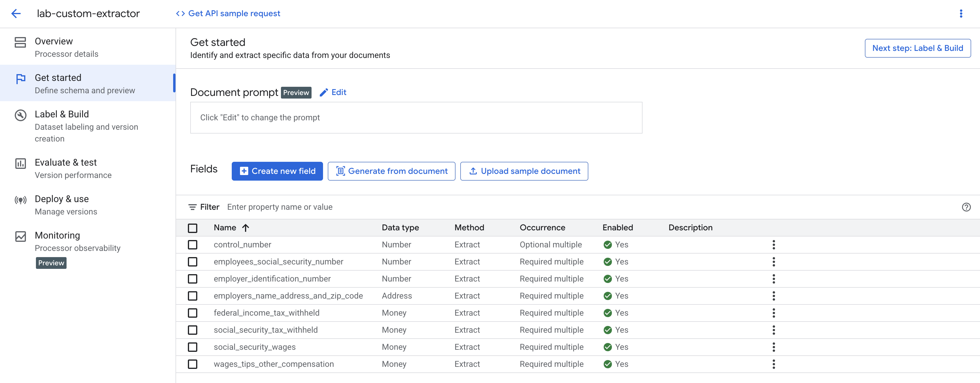Open the Overview section
The height and width of the screenshot is (383, 980).
pos(87,47)
